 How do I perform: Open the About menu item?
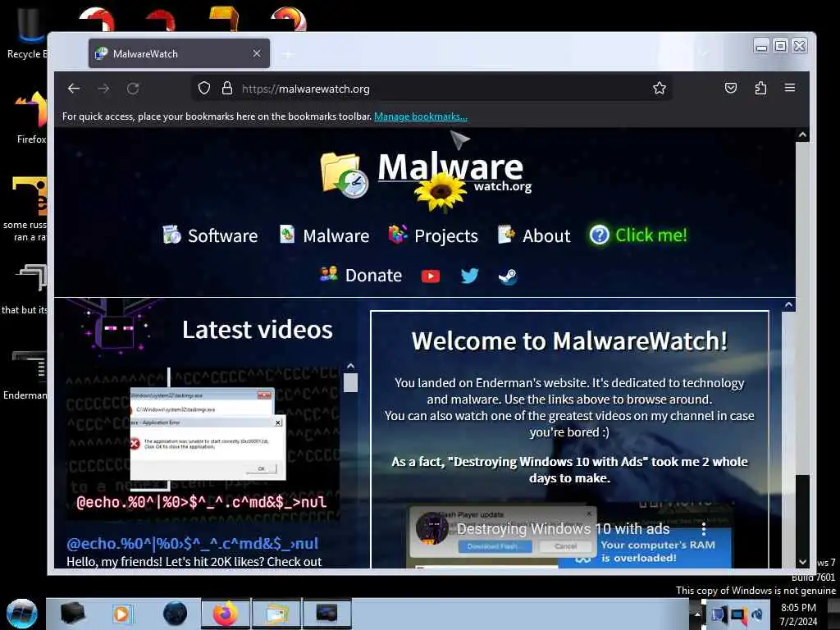[534, 235]
